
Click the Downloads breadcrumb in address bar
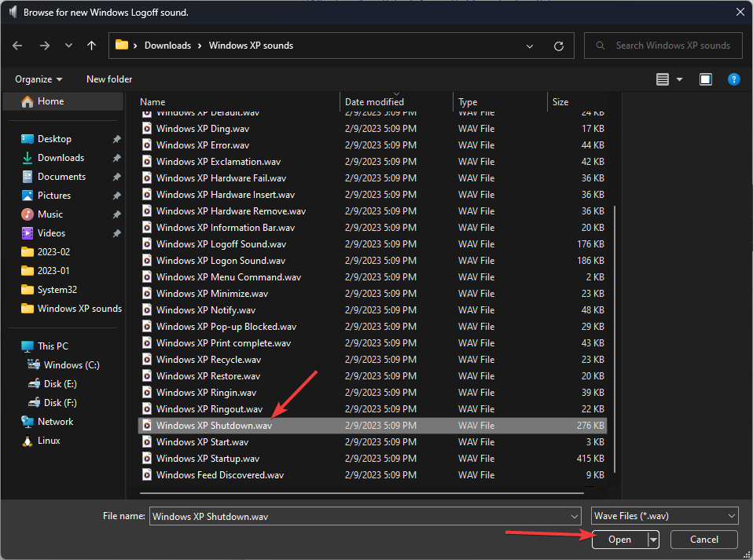(x=167, y=46)
